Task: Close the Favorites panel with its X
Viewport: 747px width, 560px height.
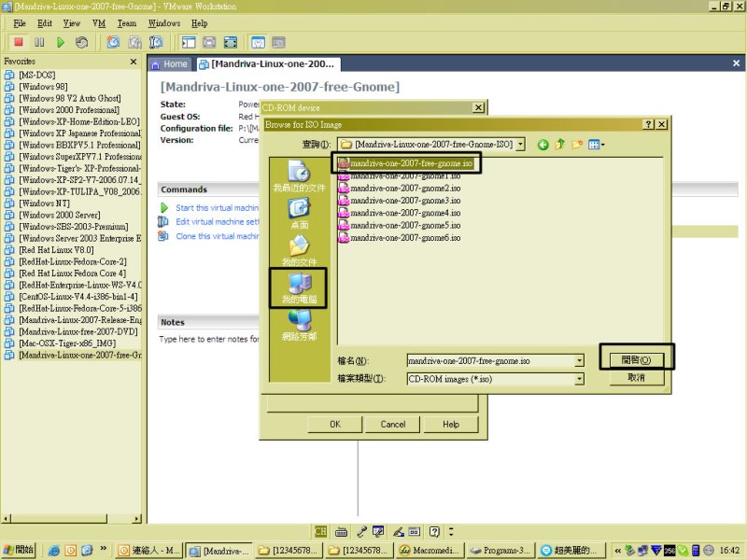Action: pos(134,62)
